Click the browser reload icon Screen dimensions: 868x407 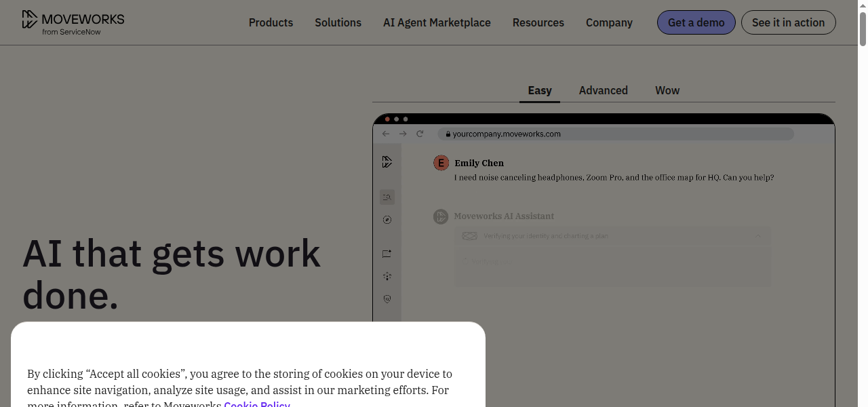click(420, 134)
